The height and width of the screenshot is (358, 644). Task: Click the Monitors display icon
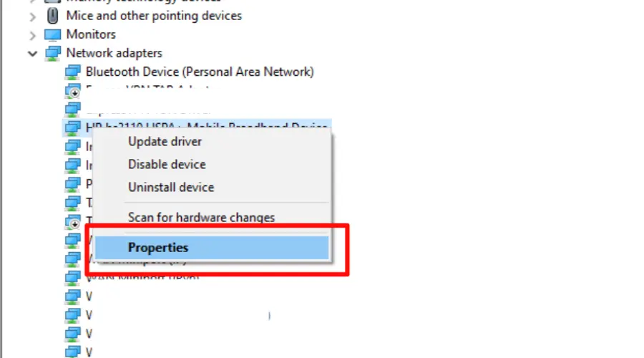tap(52, 35)
